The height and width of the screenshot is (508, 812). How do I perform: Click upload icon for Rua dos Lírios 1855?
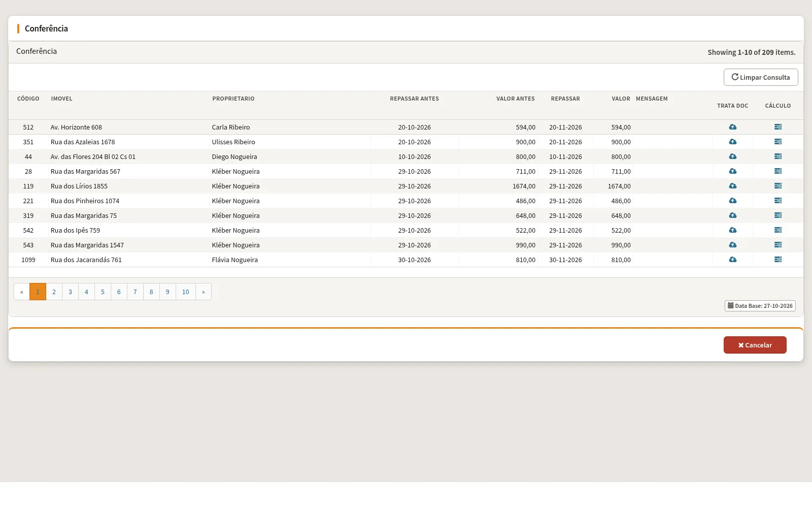733,186
